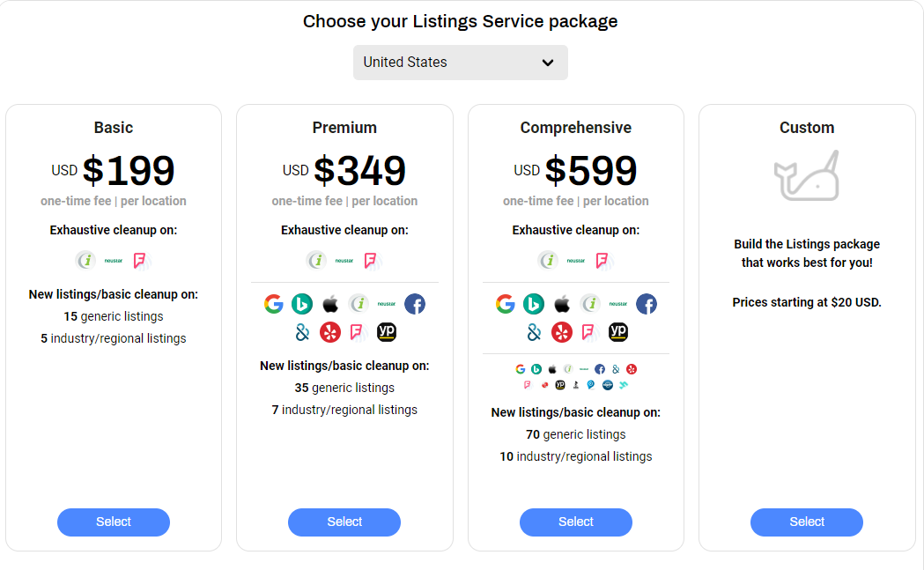Select the Custom package
This screenshot has width=924, height=570.
pos(807,522)
